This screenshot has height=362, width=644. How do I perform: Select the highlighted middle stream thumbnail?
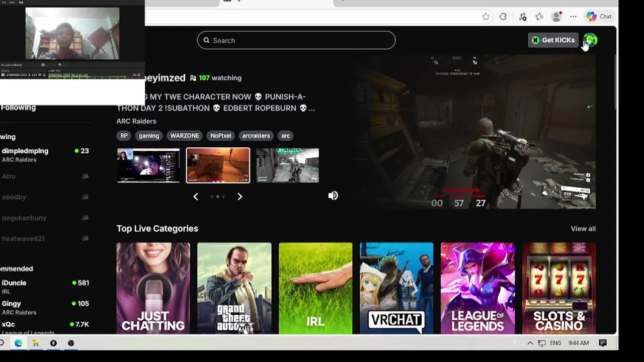point(218,165)
